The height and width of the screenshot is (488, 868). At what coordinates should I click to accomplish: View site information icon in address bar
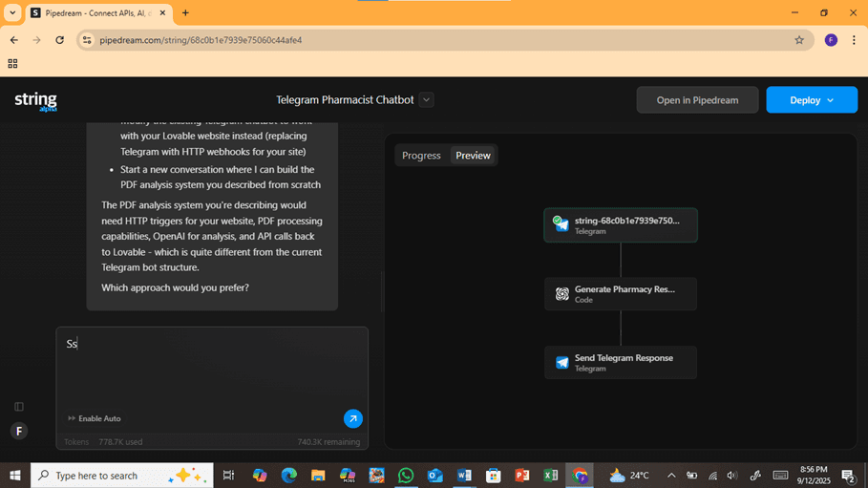pyautogui.click(x=87, y=40)
